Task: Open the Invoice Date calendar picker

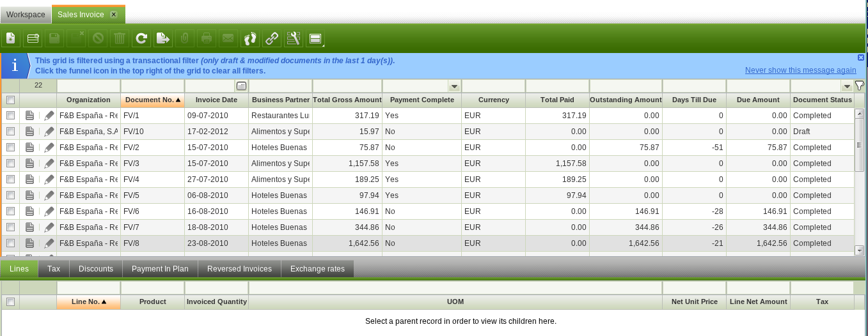Action: point(241,86)
